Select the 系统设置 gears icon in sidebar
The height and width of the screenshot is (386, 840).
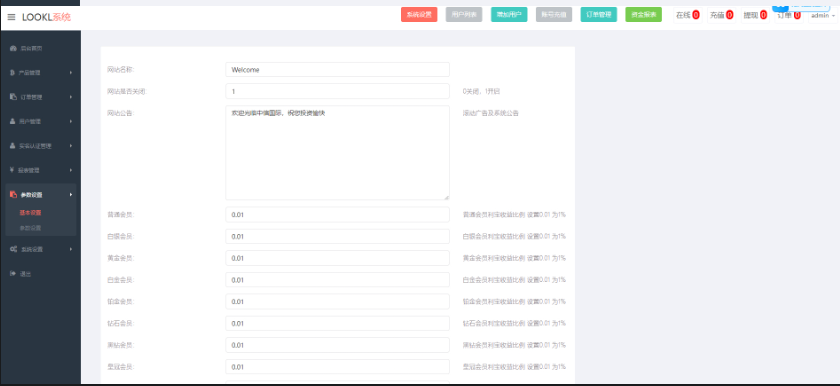pos(13,249)
